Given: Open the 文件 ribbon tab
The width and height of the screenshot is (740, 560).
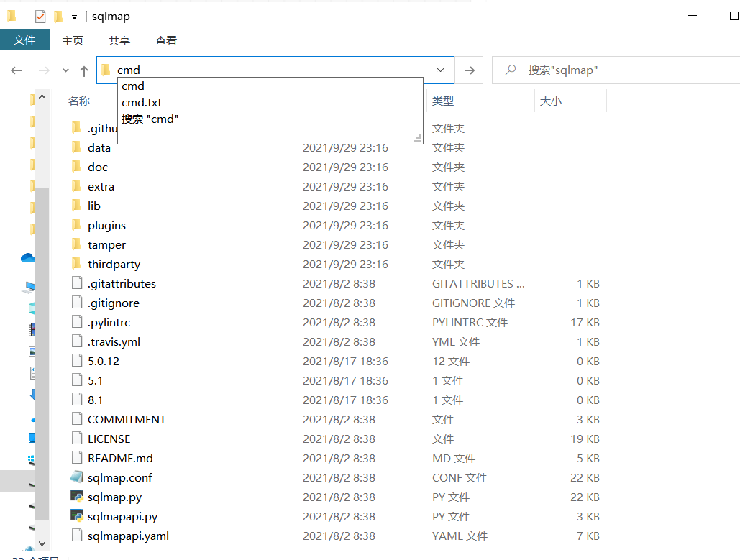Looking at the screenshot, I should (24, 40).
